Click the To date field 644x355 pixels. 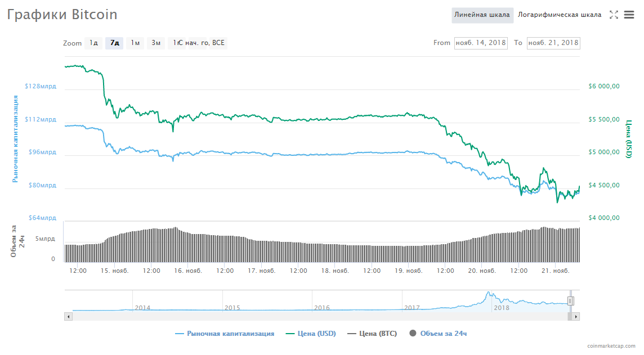click(x=553, y=43)
